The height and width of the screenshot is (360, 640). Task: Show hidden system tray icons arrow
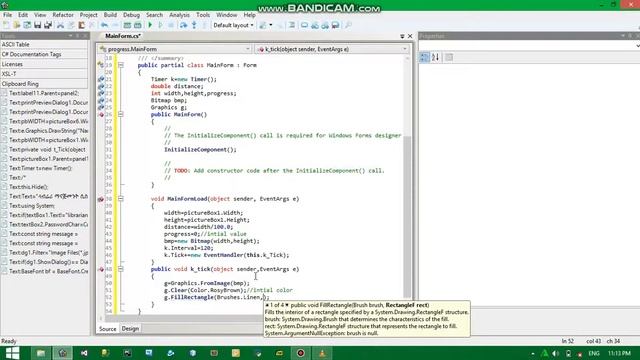tap(533, 353)
